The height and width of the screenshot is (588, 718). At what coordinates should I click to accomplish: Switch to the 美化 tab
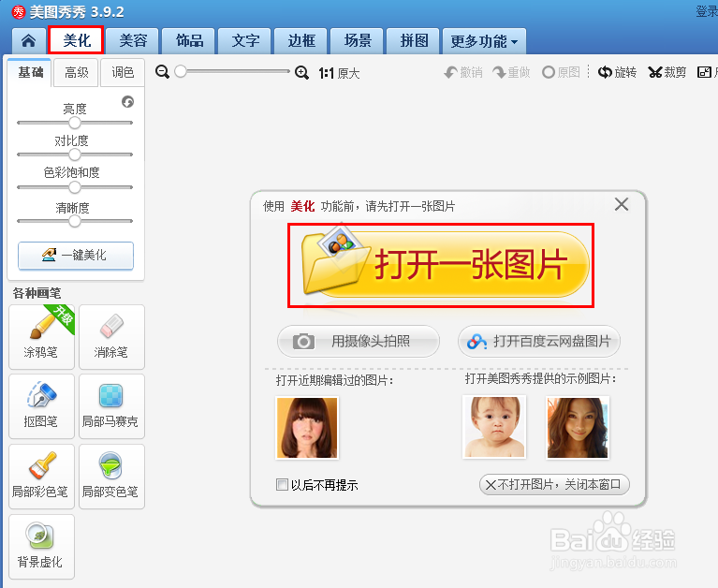coord(77,40)
